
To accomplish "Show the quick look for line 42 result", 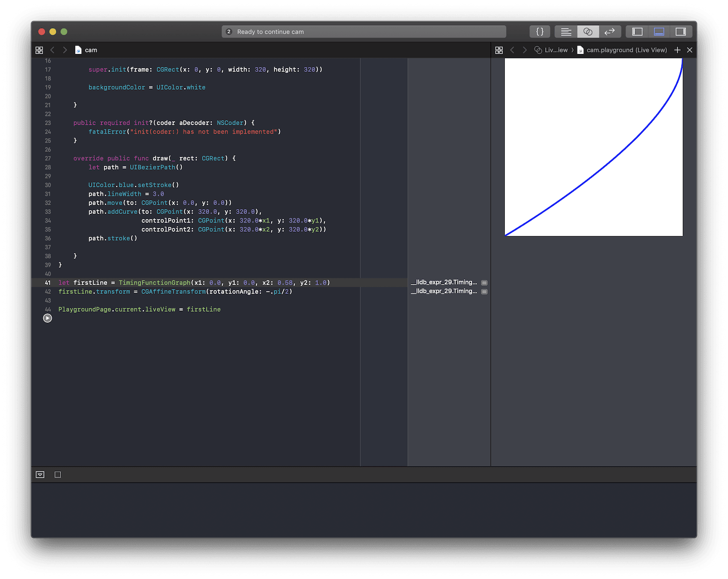I will pos(484,291).
